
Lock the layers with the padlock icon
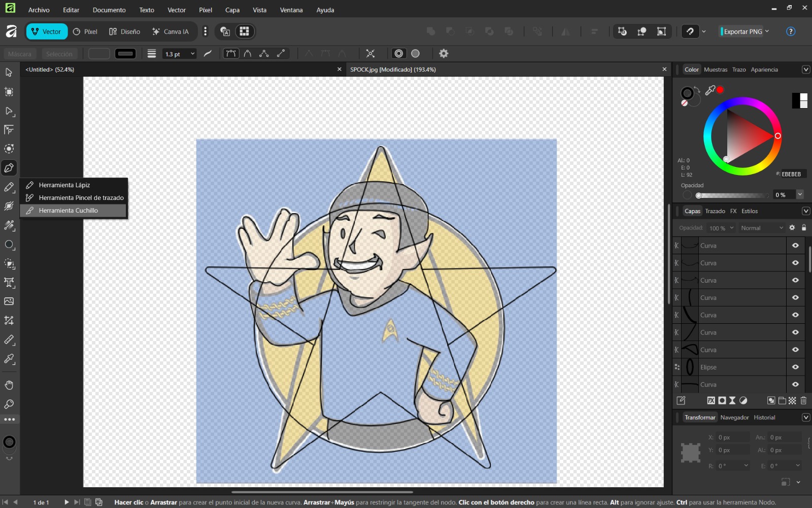point(803,228)
